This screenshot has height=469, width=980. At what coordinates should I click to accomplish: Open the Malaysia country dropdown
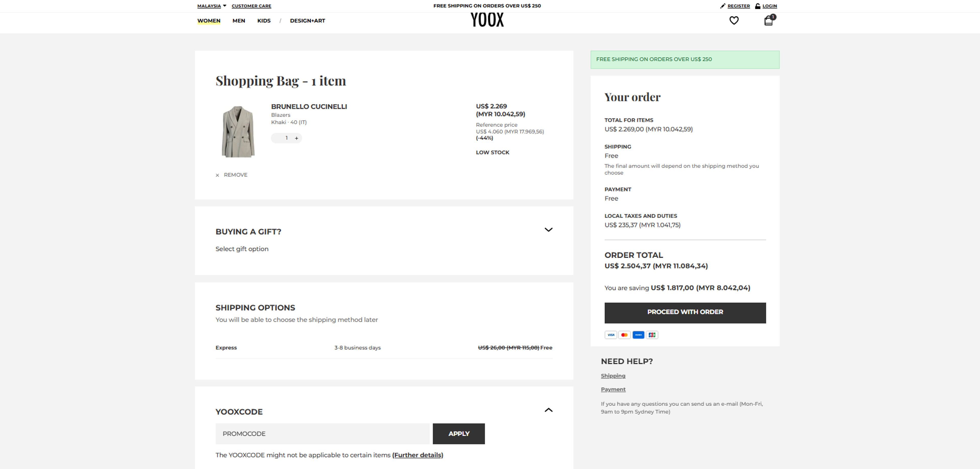point(212,6)
